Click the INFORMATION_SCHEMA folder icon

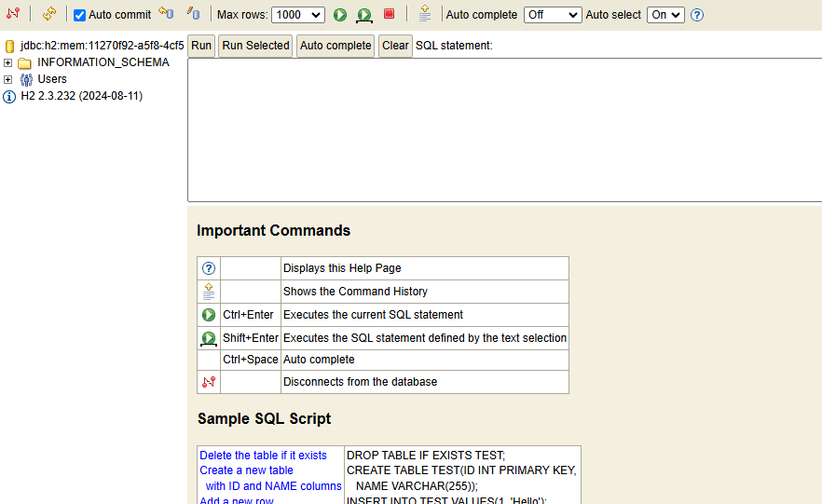click(x=24, y=63)
